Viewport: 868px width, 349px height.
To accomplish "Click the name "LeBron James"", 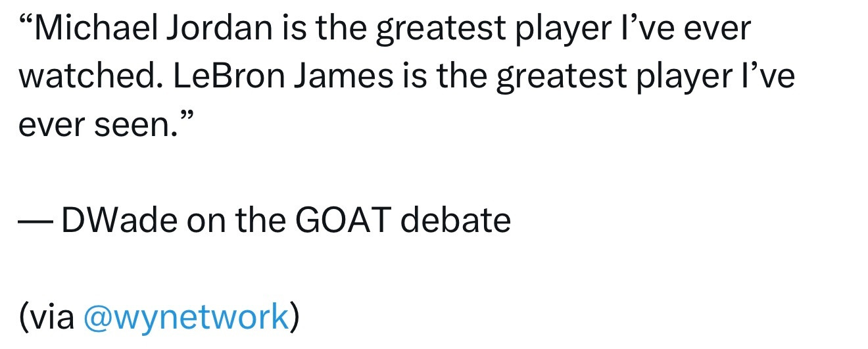I will pos(280,78).
